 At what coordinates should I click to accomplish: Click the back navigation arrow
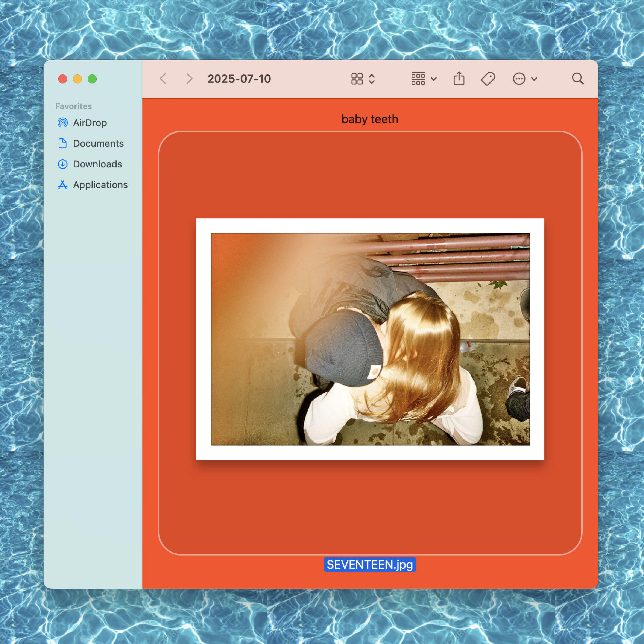(163, 79)
